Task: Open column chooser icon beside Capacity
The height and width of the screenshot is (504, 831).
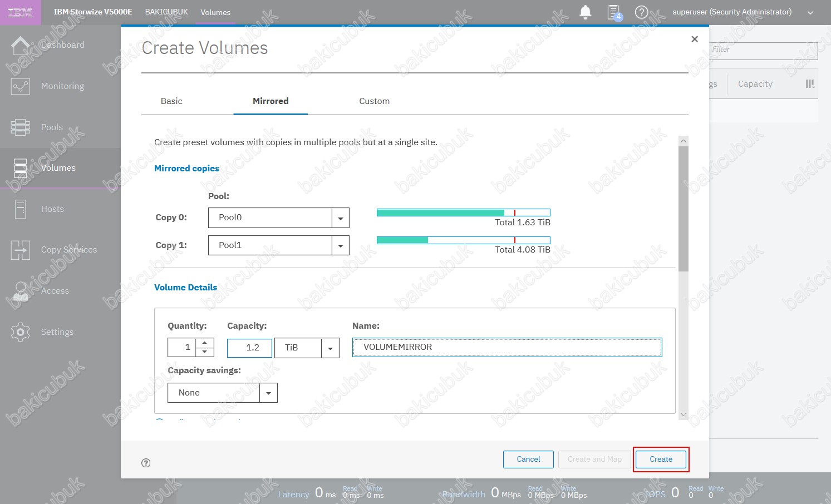Action: tap(810, 84)
